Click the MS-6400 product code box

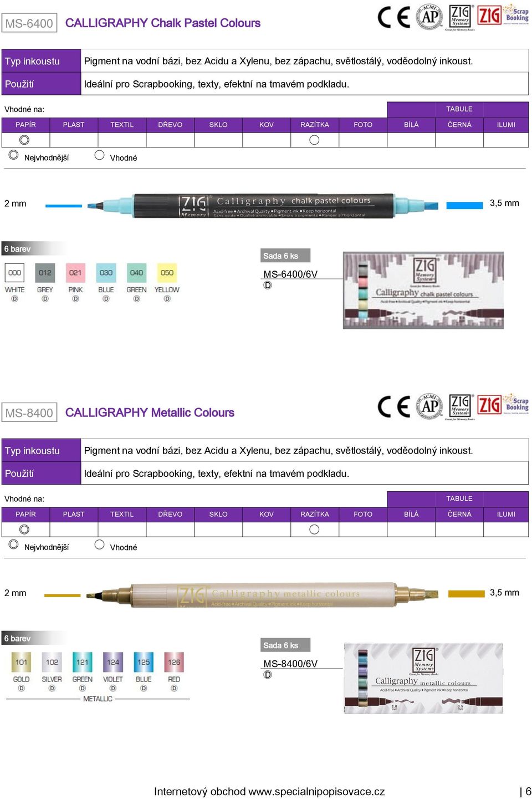[29, 23]
